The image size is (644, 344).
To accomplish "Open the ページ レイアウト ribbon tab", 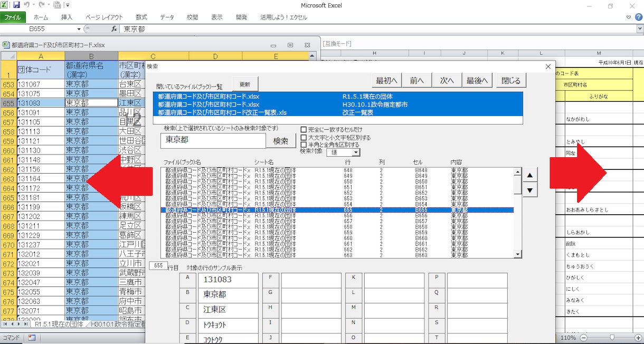I will pyautogui.click(x=104, y=17).
